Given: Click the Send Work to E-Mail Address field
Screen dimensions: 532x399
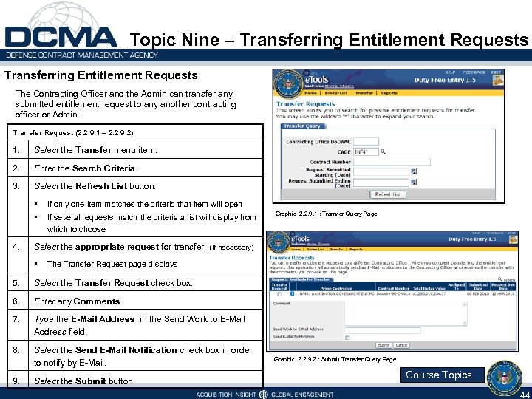Looking at the screenshot, I should click(383, 330).
